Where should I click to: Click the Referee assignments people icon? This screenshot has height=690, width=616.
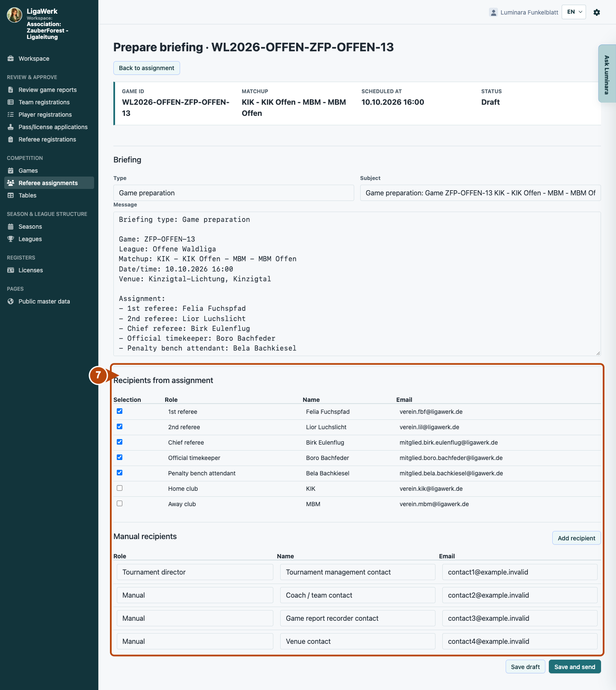coord(11,183)
